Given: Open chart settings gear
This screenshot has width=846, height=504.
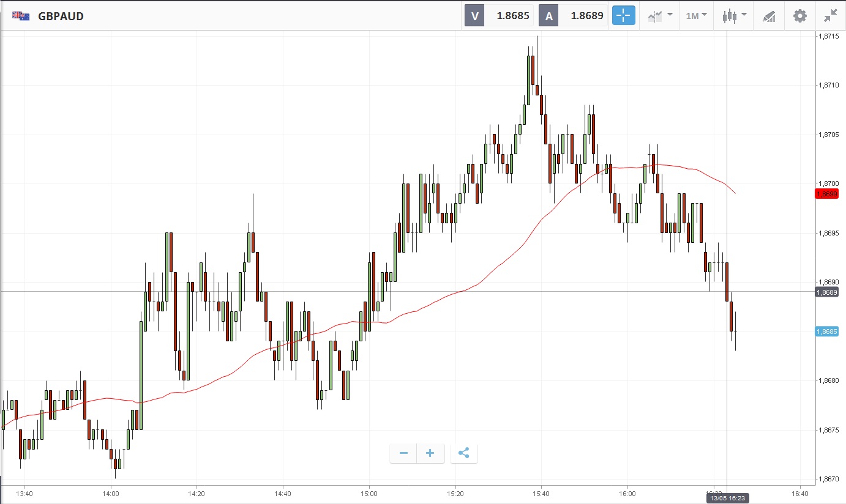Looking at the screenshot, I should (800, 16).
